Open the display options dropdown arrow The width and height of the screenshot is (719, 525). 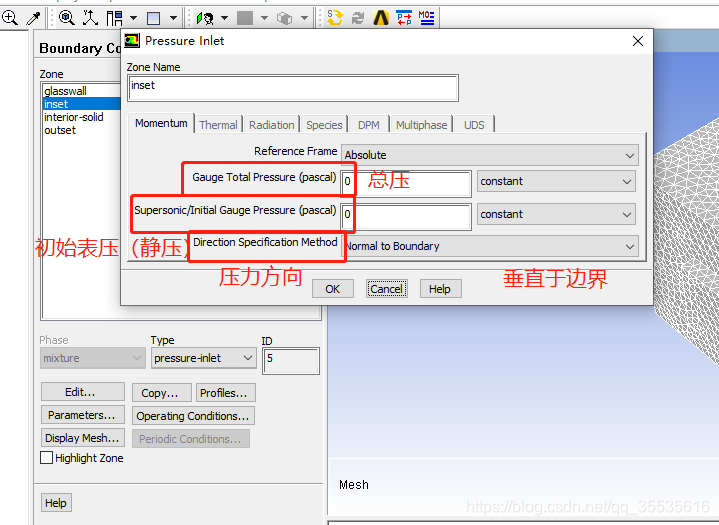click(173, 18)
